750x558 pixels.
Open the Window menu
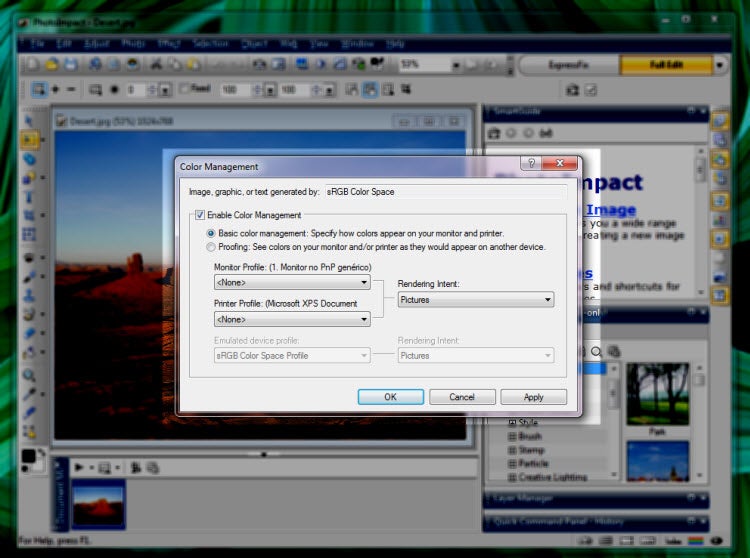coord(357,44)
